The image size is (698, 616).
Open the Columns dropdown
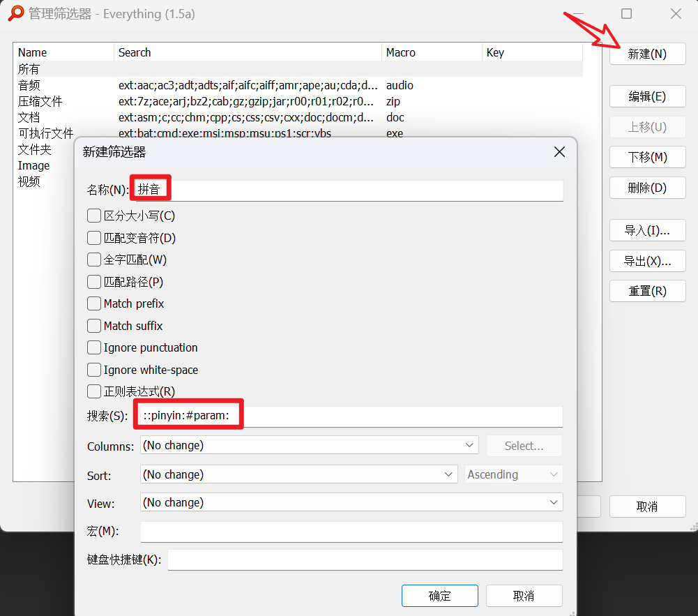click(x=310, y=445)
